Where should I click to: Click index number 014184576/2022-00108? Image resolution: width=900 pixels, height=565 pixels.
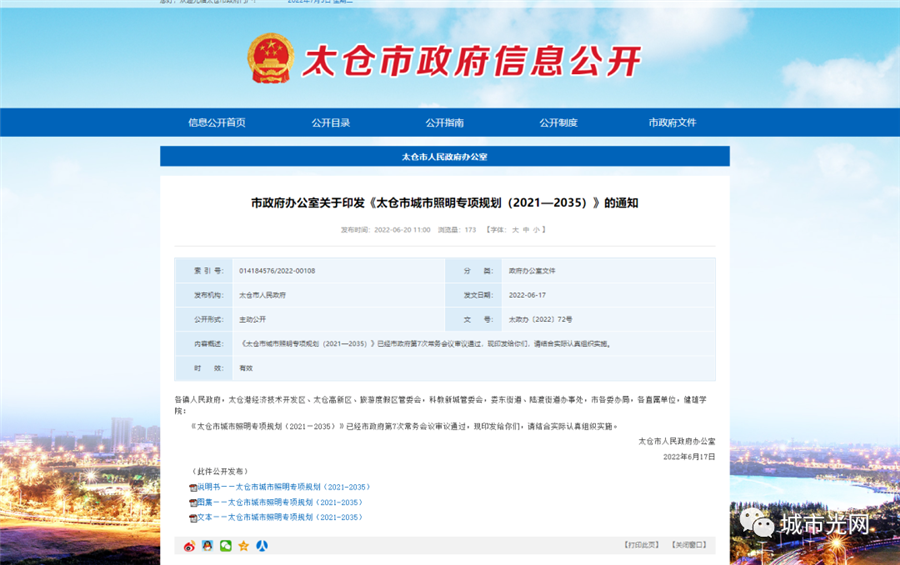click(277, 271)
